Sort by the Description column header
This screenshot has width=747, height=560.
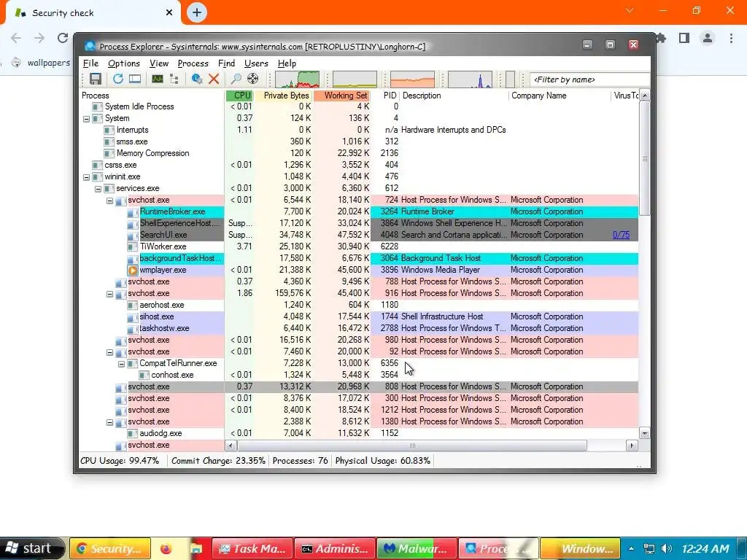point(454,96)
